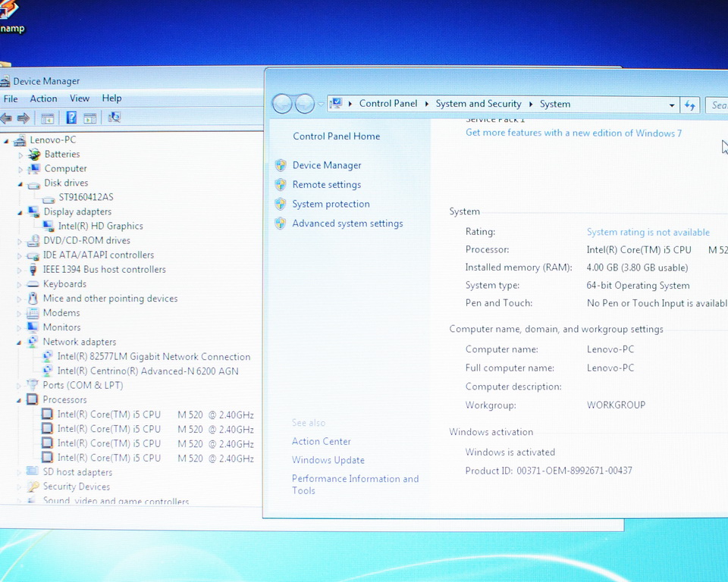Open Performance Information and Tools link
This screenshot has width=728, height=582.
click(355, 484)
